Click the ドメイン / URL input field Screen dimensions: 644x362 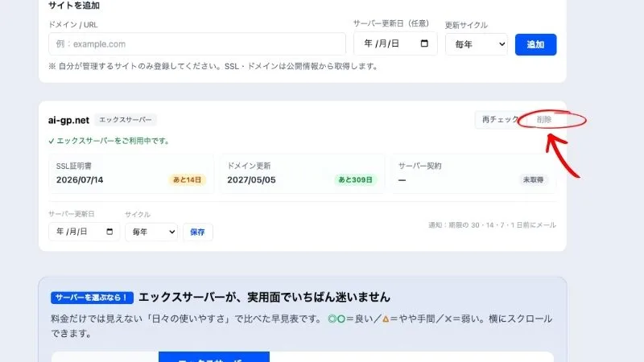[196, 44]
